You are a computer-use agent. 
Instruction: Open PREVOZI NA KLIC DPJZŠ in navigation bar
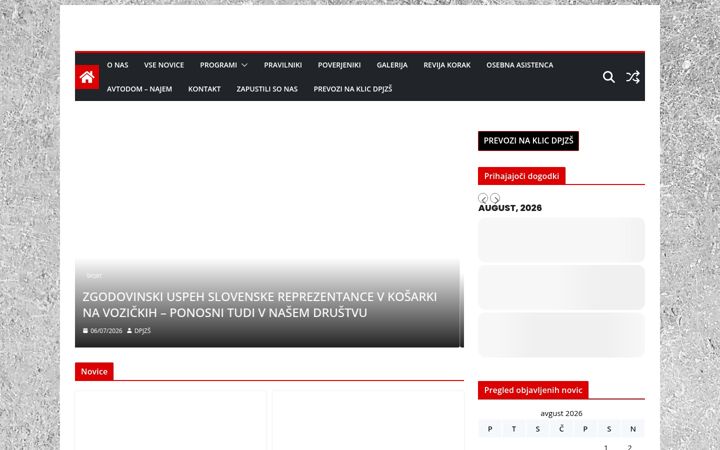tap(353, 89)
